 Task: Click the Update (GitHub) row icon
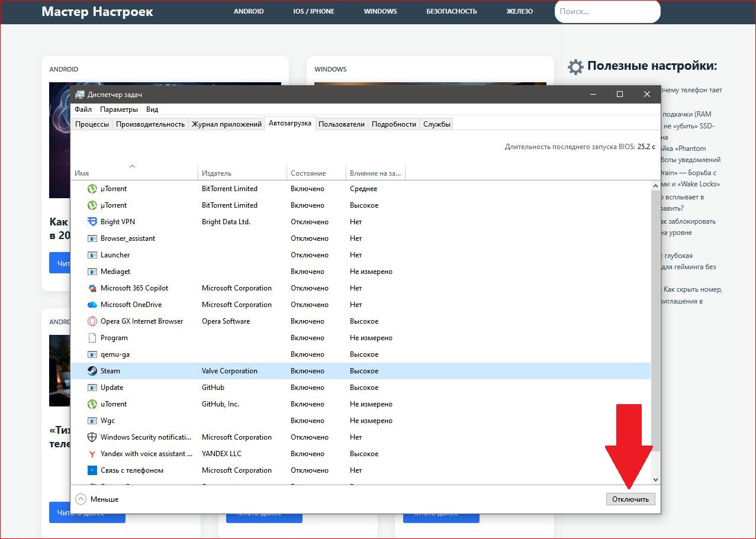92,388
